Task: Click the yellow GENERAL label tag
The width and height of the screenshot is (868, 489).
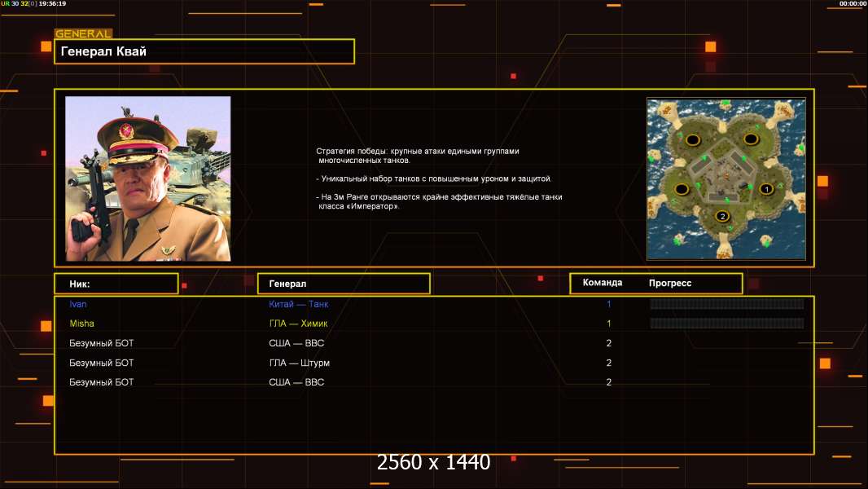Action: tap(83, 33)
